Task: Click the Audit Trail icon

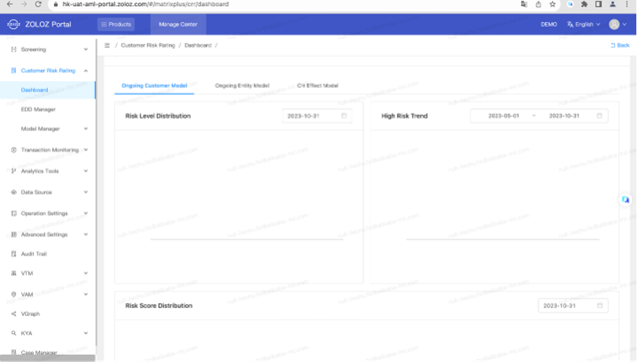Action: [x=14, y=254]
